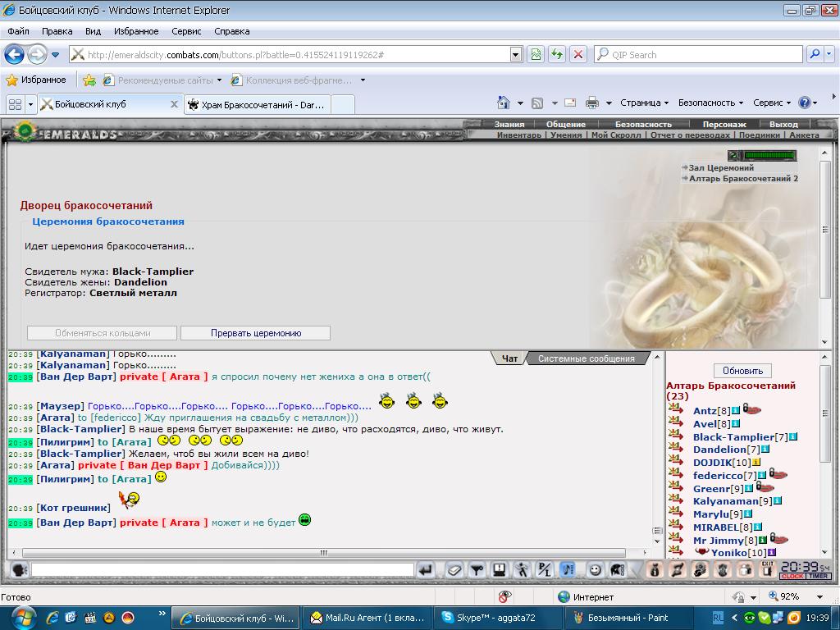Switch to Храм Бракосочетаний browser tab
This screenshot has width=840, height=630.
click(257, 104)
